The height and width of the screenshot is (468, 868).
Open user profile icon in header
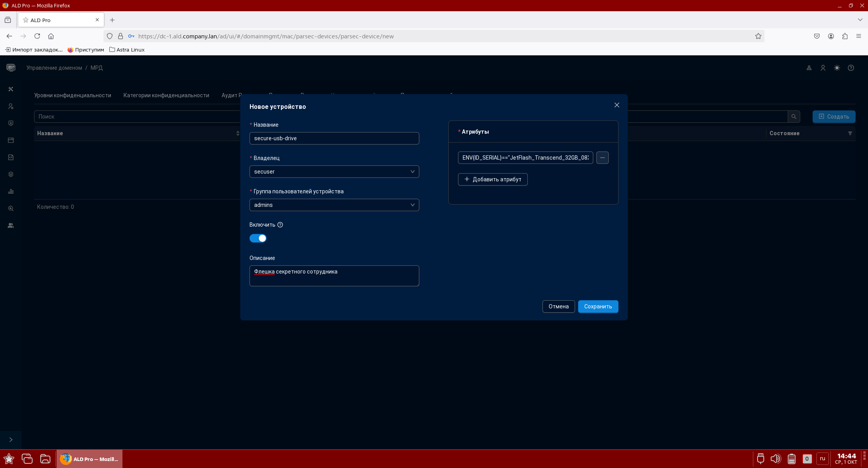[x=823, y=68]
